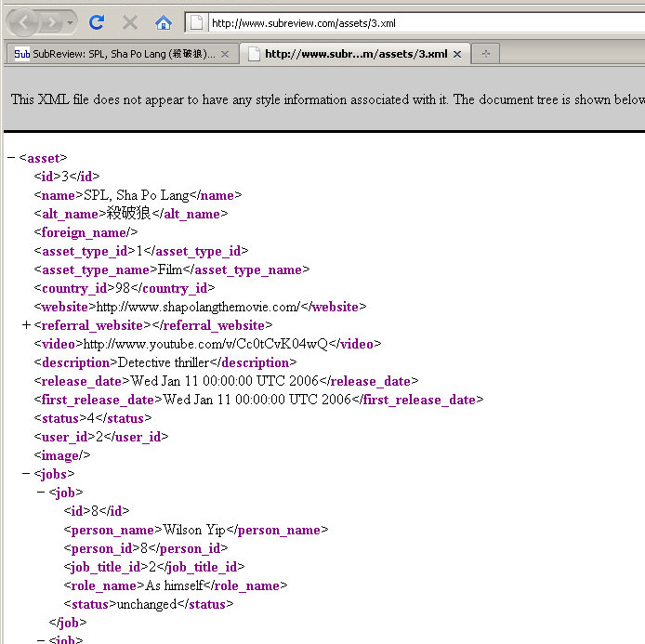Click the Forward navigation arrow
Screen dimensions: 645x644
click(x=51, y=21)
